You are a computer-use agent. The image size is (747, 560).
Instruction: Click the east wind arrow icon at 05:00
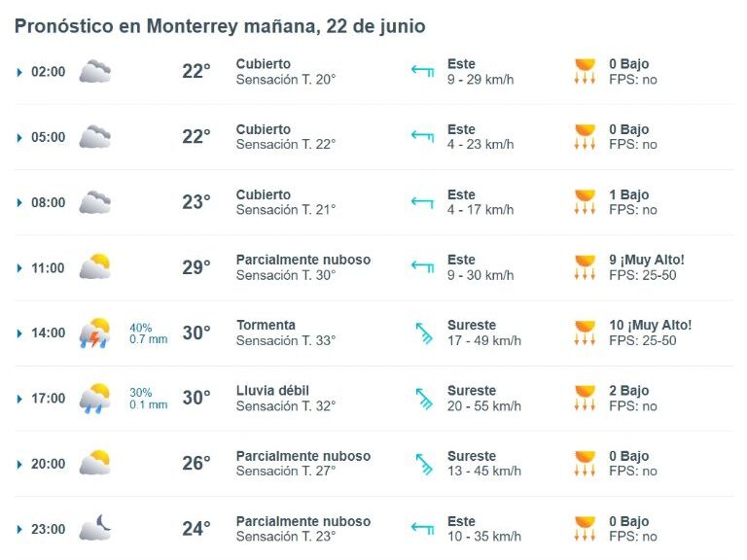click(x=422, y=137)
